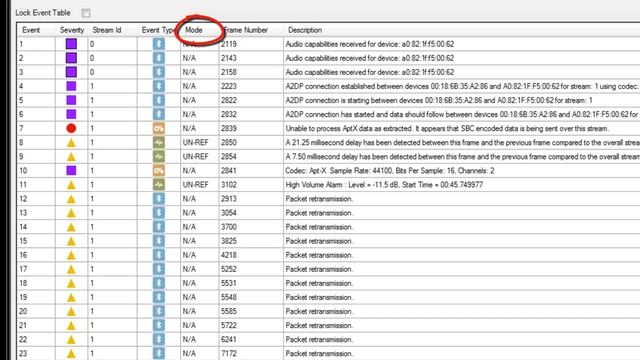Click the codec event type icon in row 7
Viewport: 640px width, 360px height.
coord(159,129)
